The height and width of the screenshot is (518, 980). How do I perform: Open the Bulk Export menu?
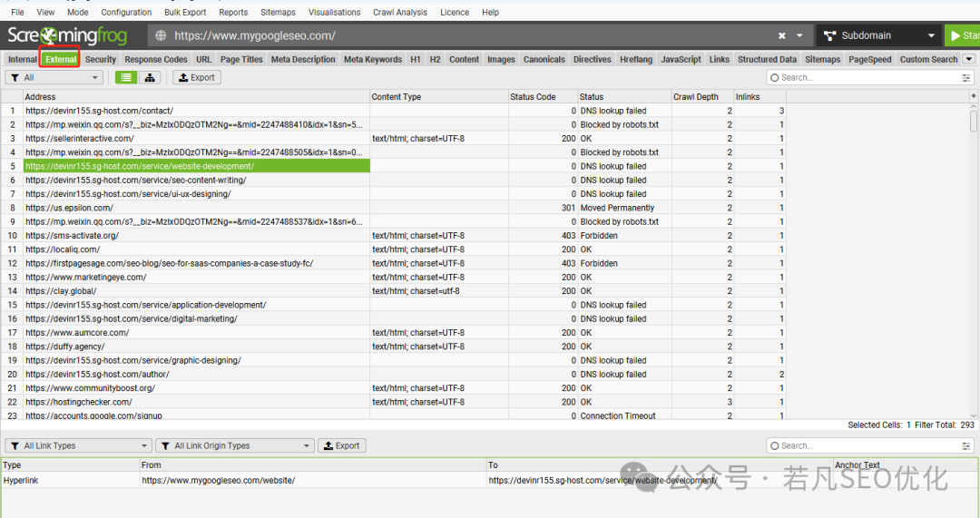185,12
